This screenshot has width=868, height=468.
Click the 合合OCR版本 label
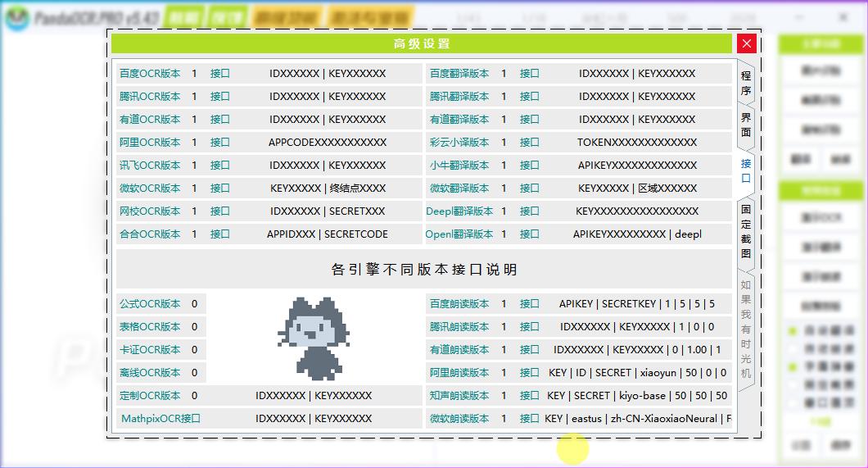[x=150, y=234]
